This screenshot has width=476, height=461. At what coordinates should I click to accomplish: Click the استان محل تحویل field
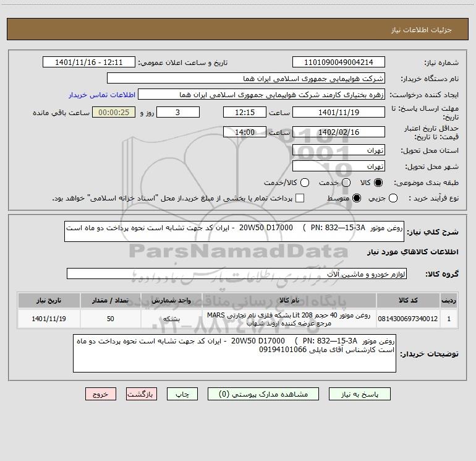(338, 150)
